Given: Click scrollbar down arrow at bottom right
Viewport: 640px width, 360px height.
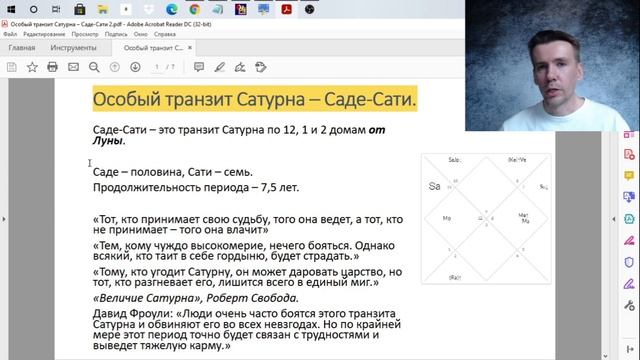Looking at the screenshot, I should point(605,356).
